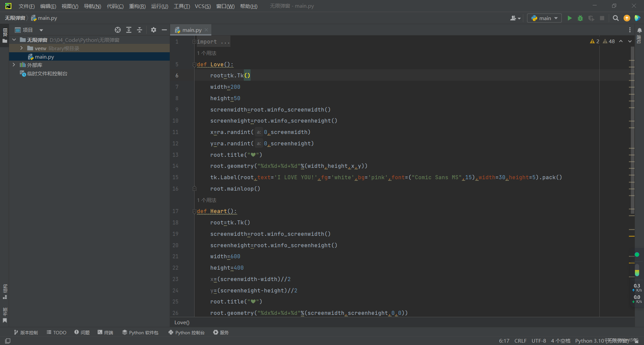Open the 版本控制 tool window

coord(26,332)
